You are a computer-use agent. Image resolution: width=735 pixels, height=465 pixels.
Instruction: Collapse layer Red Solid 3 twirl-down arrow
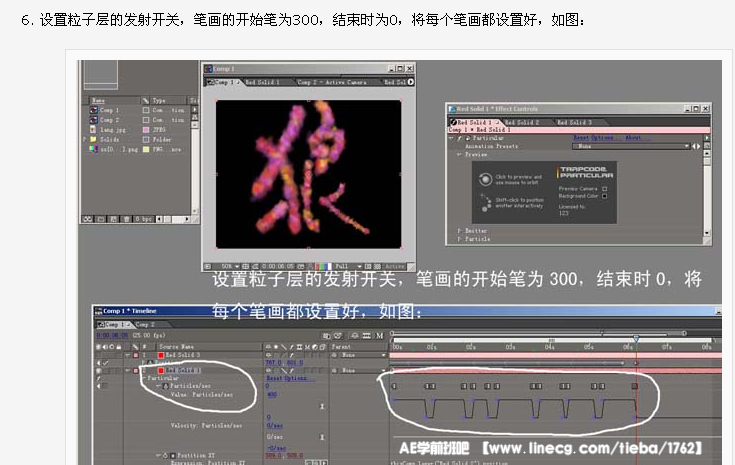tap(128, 355)
